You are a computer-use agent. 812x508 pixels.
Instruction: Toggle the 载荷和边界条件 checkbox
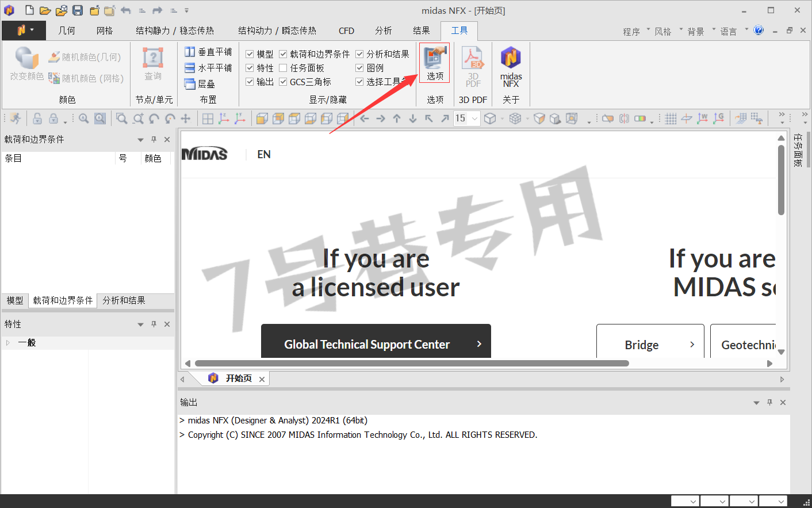283,54
